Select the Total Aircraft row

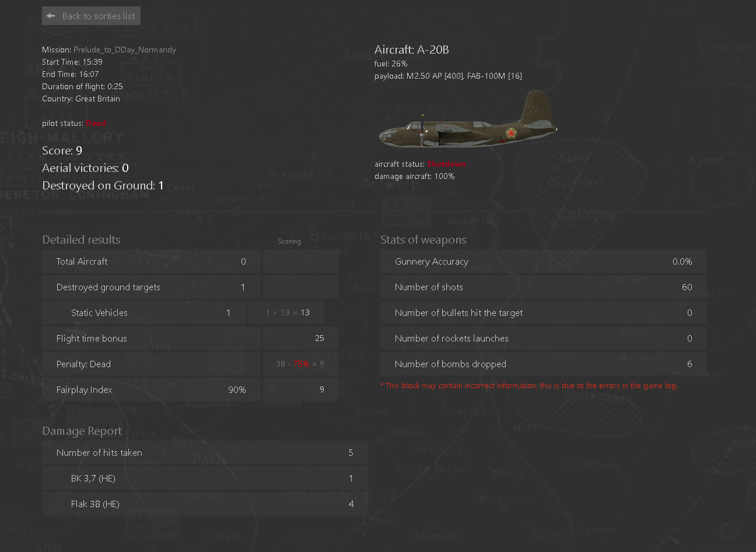click(x=151, y=262)
